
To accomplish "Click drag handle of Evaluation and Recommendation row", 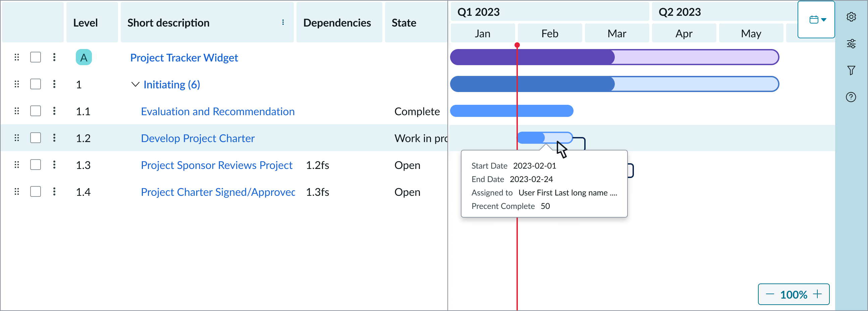I will tap(17, 111).
